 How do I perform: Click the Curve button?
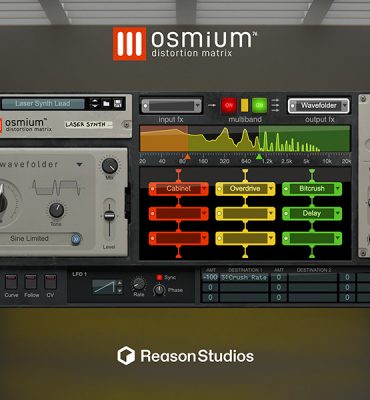[x=11, y=282]
